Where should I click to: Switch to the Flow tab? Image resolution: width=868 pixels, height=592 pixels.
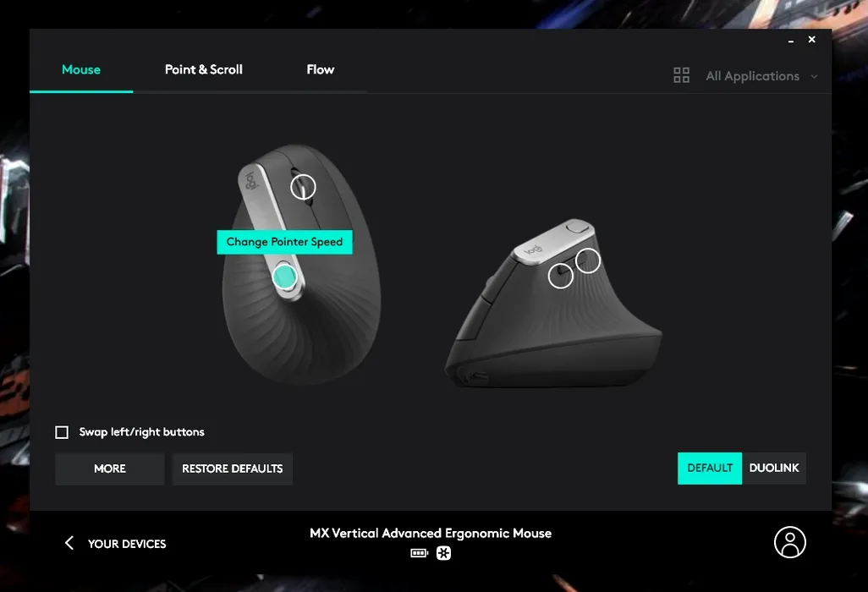[321, 69]
